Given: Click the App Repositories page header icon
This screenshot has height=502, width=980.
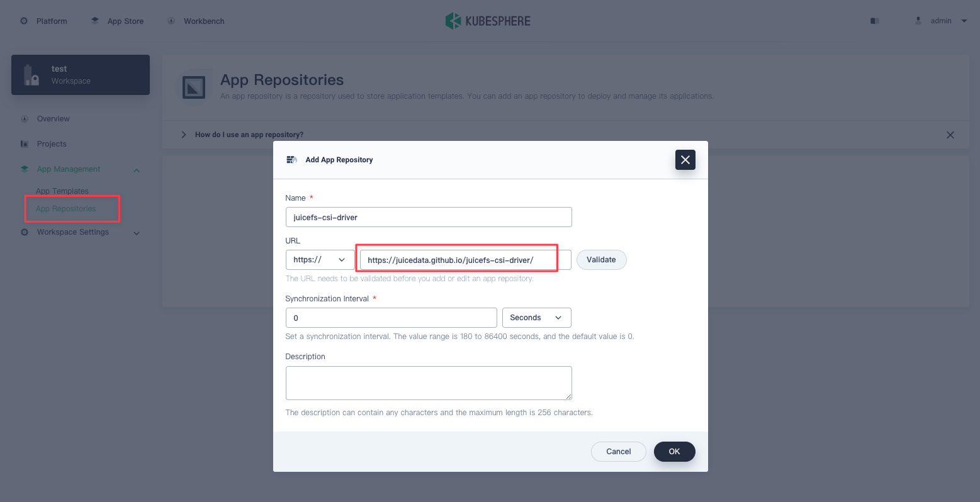Looking at the screenshot, I should pyautogui.click(x=194, y=87).
